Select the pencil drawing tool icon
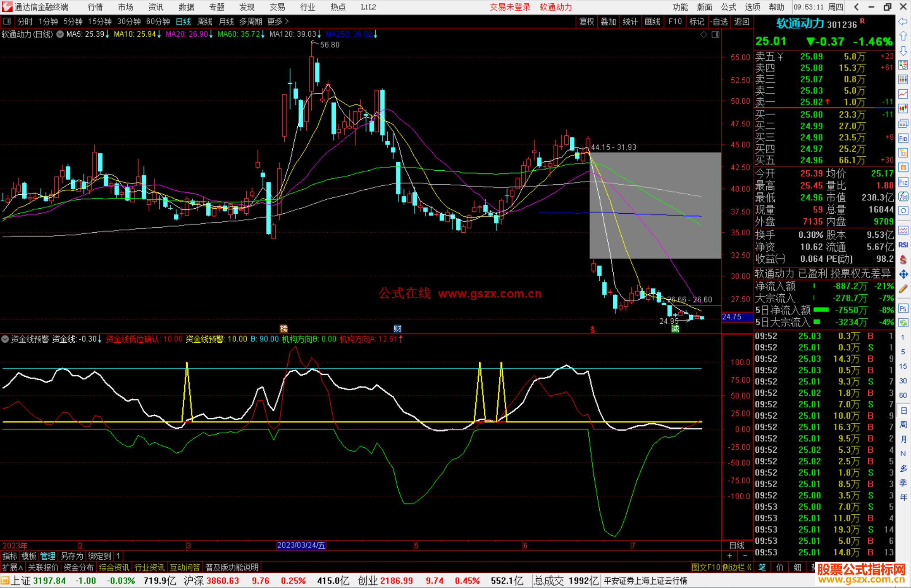911x588 pixels. (903, 289)
